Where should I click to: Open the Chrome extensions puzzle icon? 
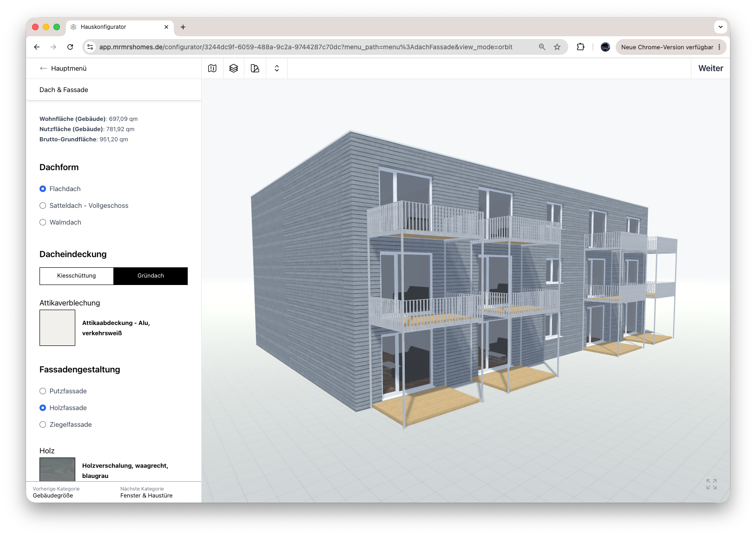coord(580,47)
